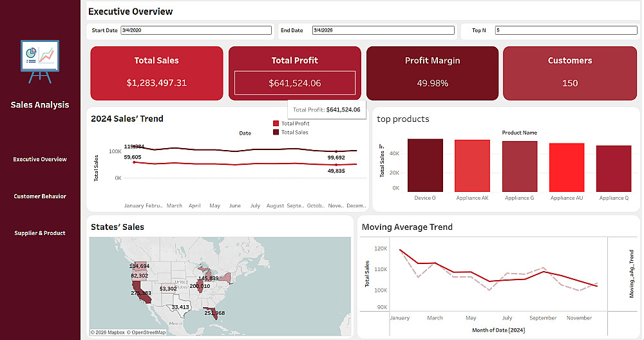
Task: Click the End Date input field
Action: point(382,30)
